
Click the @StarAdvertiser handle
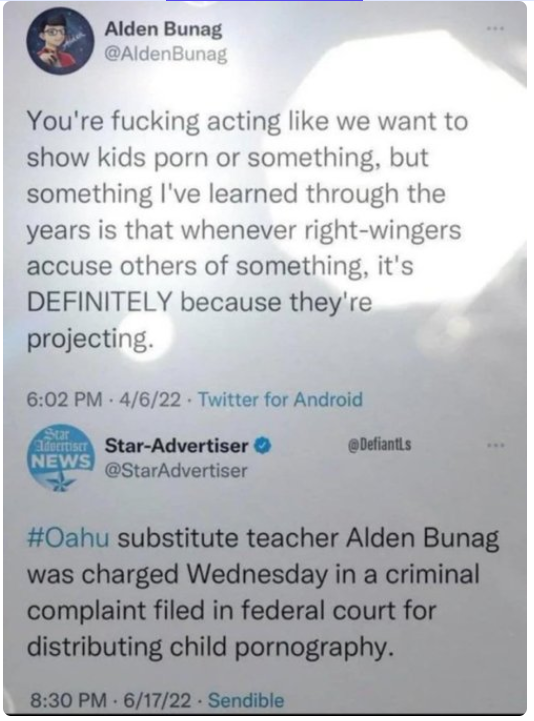coord(176,470)
